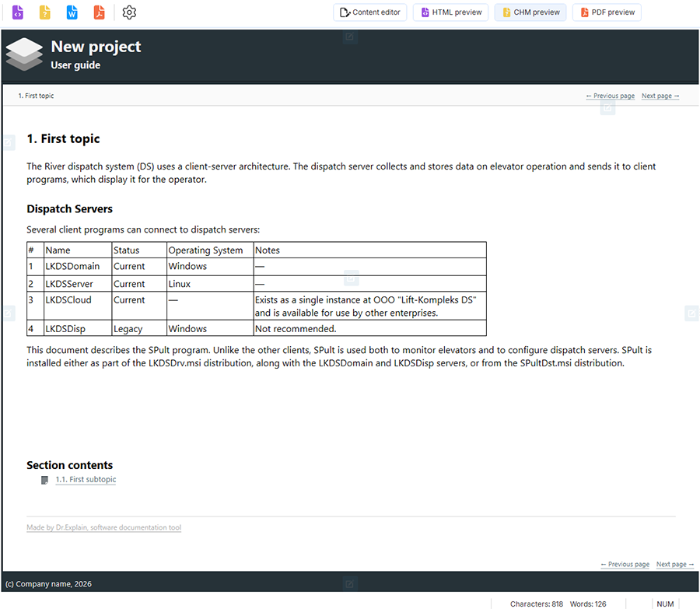The image size is (700, 609).
Task: Click the Characters: 818 status entry
Action: click(537, 604)
